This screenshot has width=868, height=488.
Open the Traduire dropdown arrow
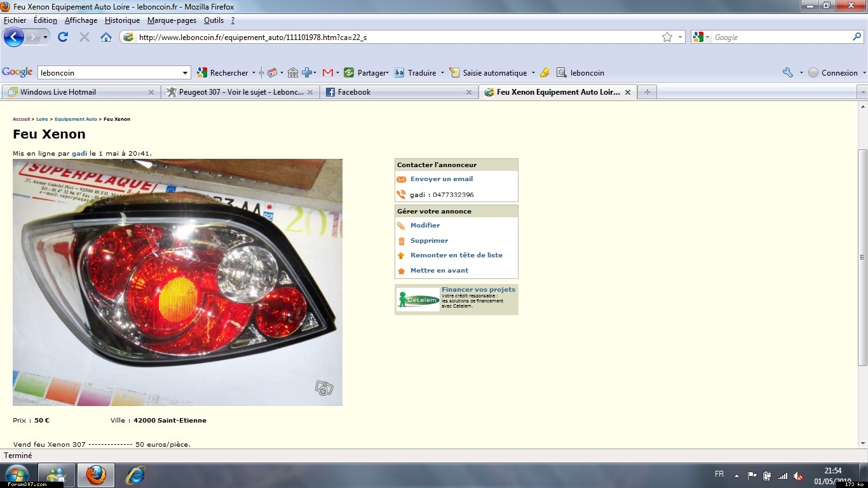point(441,73)
